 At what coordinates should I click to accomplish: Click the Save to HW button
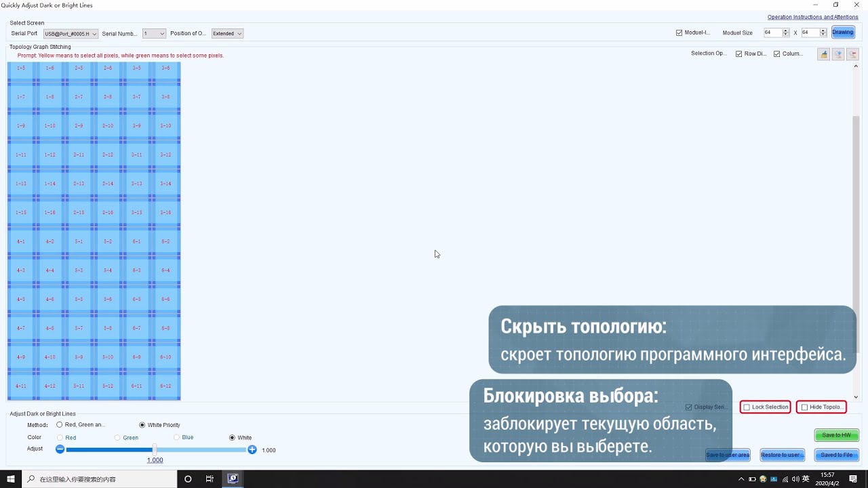click(x=837, y=435)
